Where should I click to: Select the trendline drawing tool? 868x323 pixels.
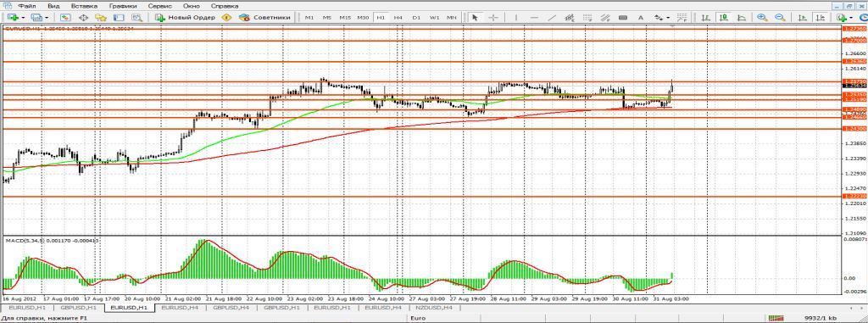click(x=552, y=18)
